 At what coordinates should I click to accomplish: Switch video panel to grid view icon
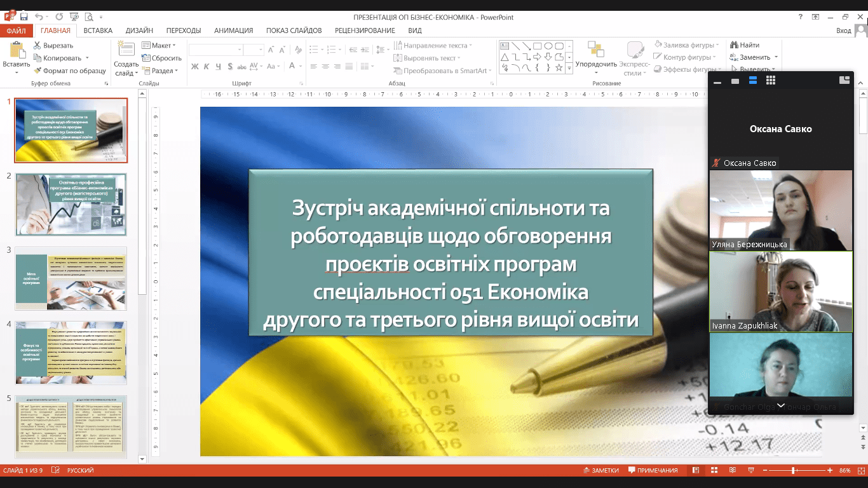click(771, 81)
